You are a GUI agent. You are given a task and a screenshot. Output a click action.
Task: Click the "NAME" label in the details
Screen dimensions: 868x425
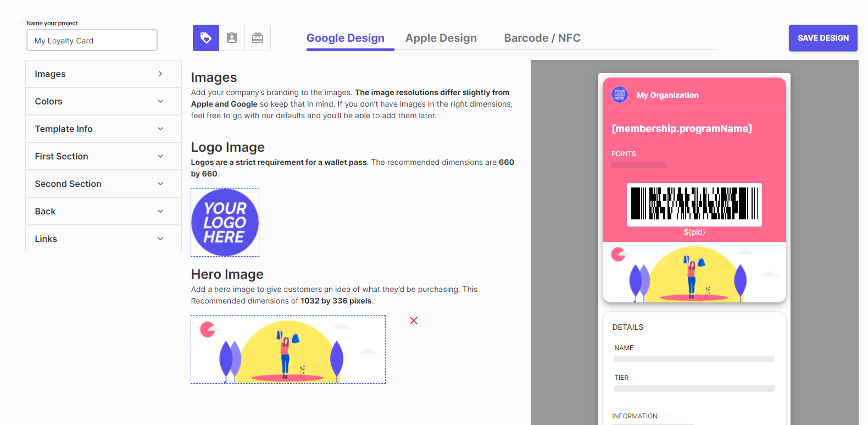point(624,348)
